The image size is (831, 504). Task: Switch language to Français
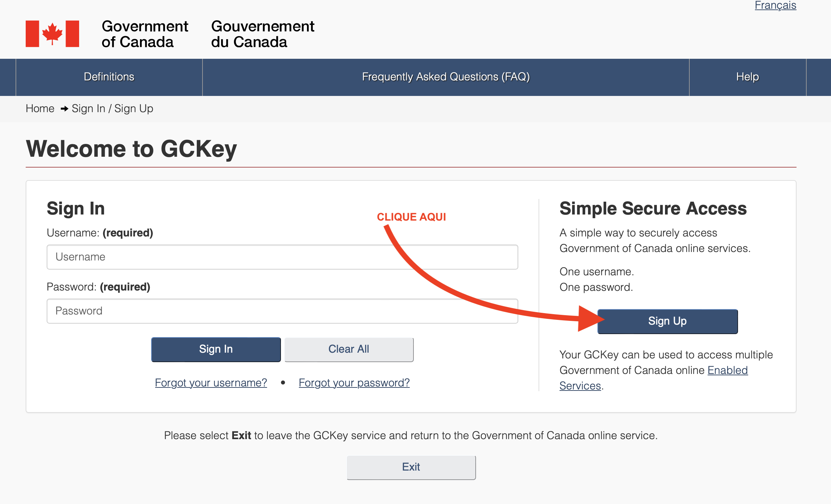[776, 5]
